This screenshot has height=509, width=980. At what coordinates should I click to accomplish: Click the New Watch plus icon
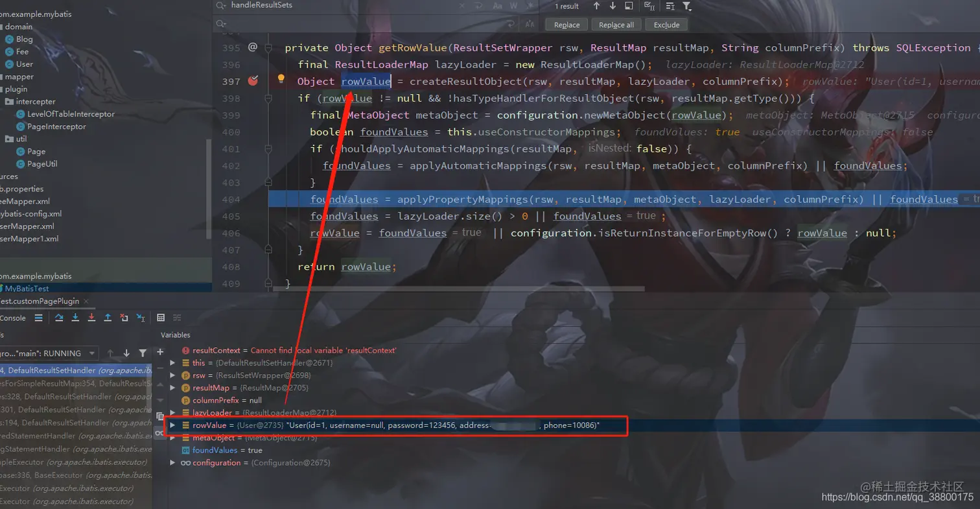coord(160,352)
